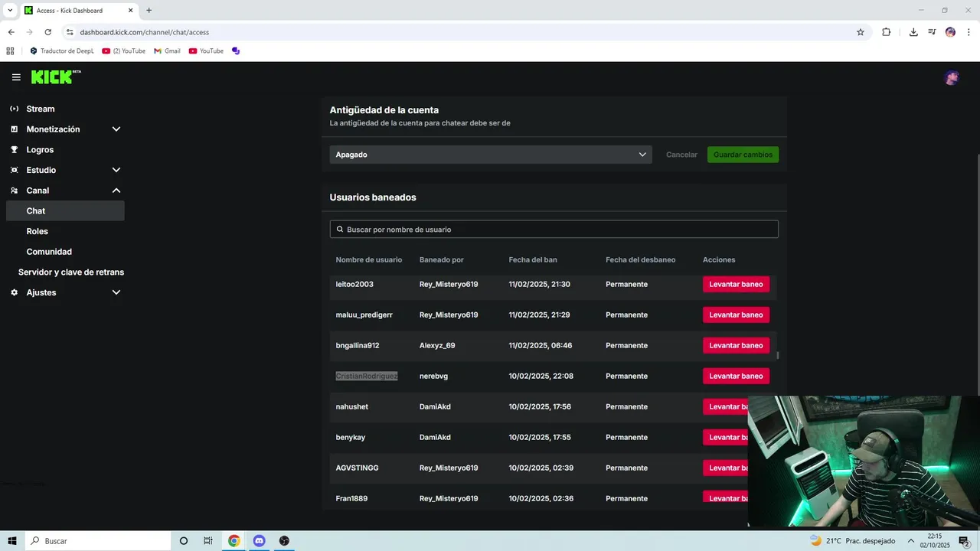Click the username benykay
The image size is (980, 551).
(351, 438)
